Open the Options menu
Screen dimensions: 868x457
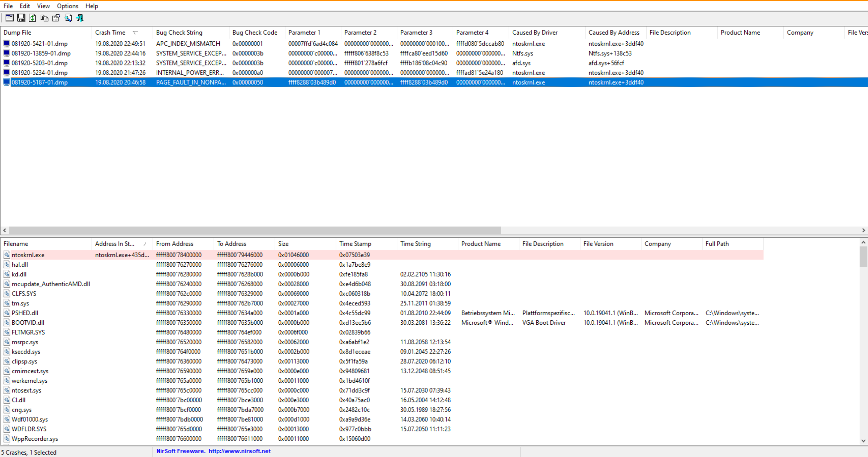point(67,6)
